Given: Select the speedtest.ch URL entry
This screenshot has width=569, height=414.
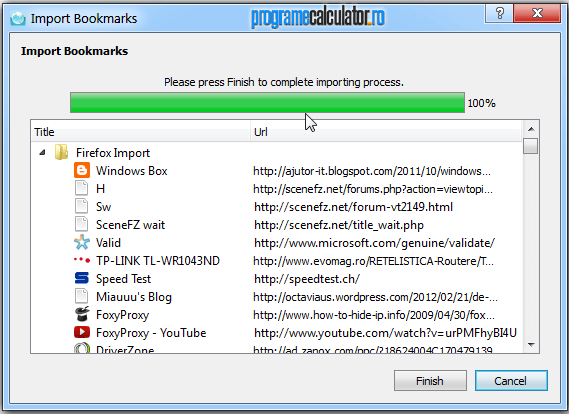Looking at the screenshot, I should coord(307,279).
